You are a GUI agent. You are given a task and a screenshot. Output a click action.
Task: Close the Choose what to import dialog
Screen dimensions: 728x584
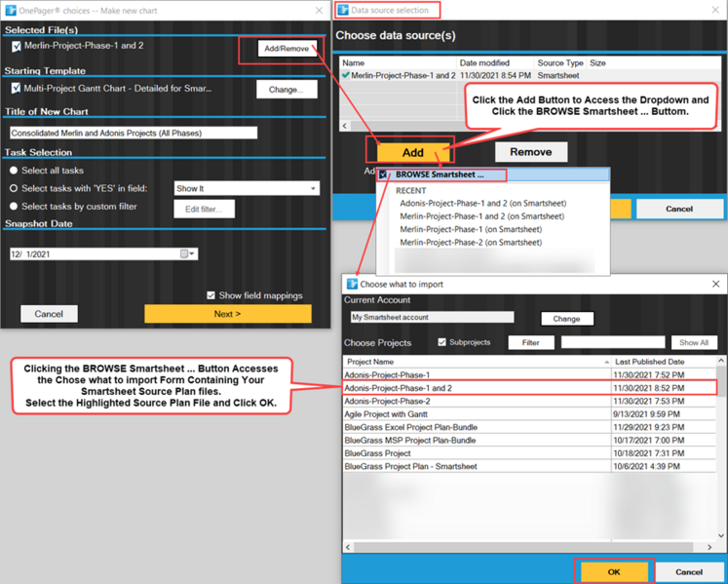[x=715, y=284]
